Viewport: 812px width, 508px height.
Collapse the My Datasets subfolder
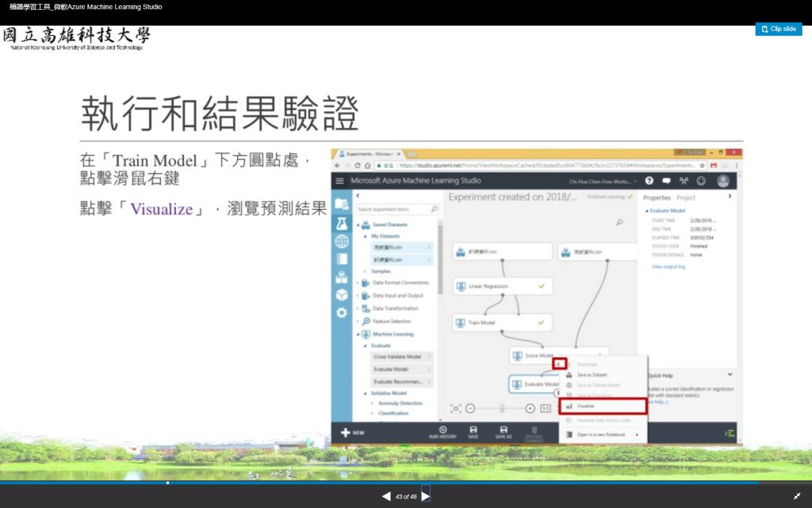pos(365,236)
